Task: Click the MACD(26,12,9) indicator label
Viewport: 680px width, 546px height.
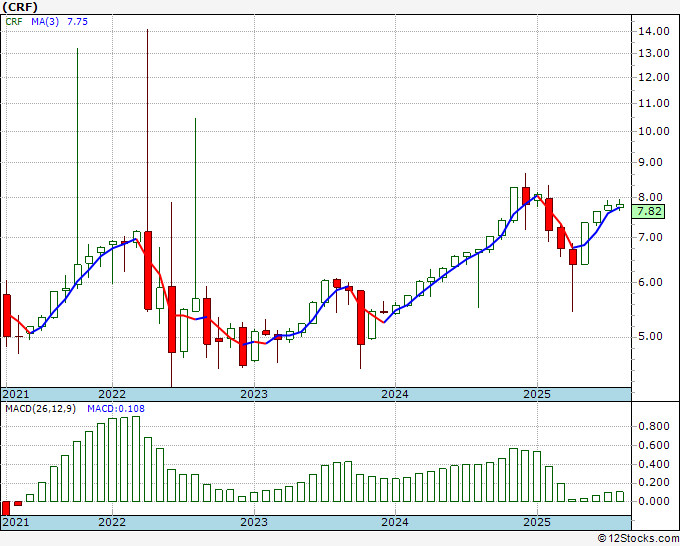Action: coord(41,409)
